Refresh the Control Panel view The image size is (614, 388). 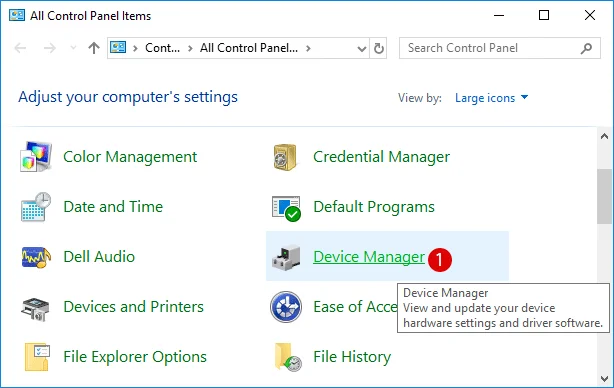point(378,48)
